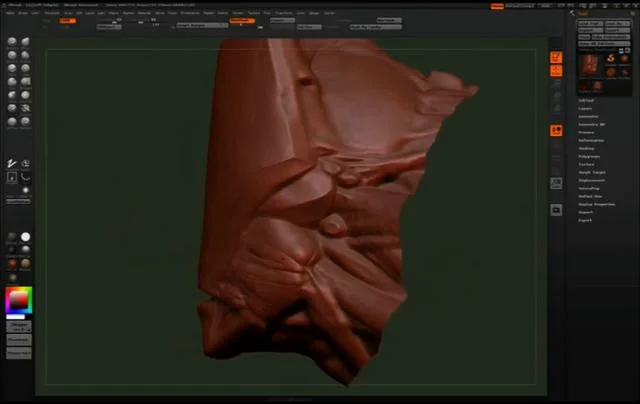Expand the NormalMap subpalette
Viewport: 640px width, 404px height.
coord(589,188)
